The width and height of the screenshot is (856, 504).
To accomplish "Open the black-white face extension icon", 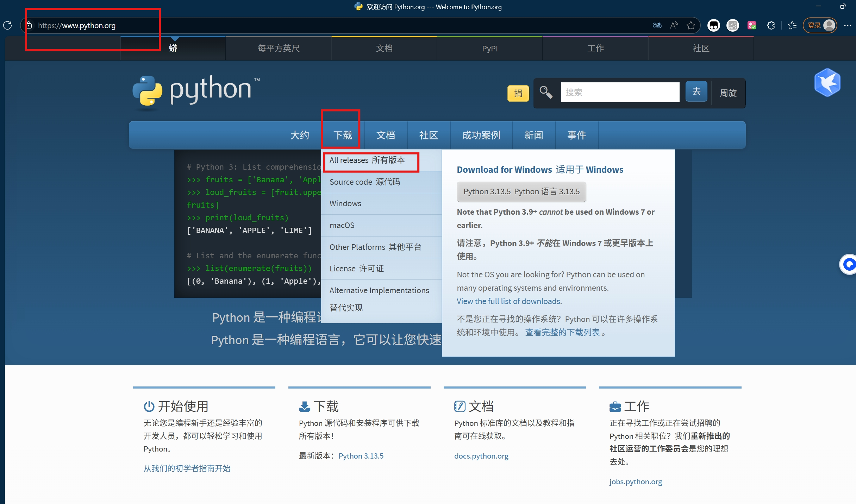I will point(714,25).
